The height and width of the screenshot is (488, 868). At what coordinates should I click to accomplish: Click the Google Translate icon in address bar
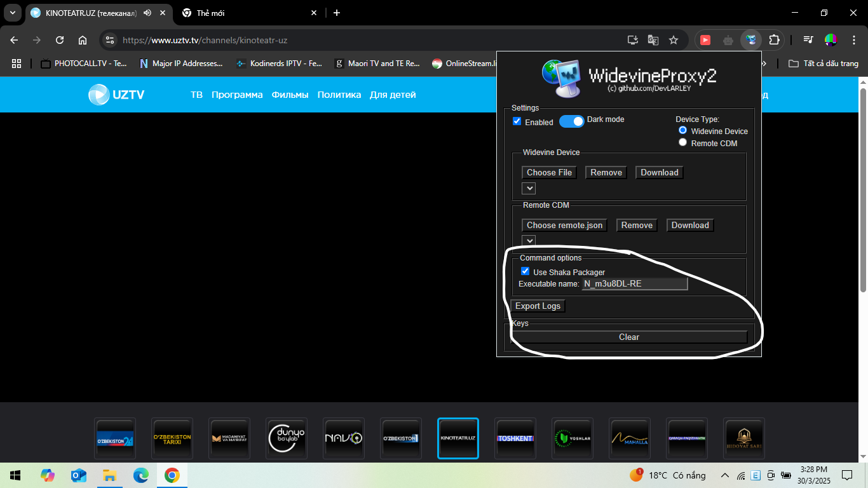point(653,40)
